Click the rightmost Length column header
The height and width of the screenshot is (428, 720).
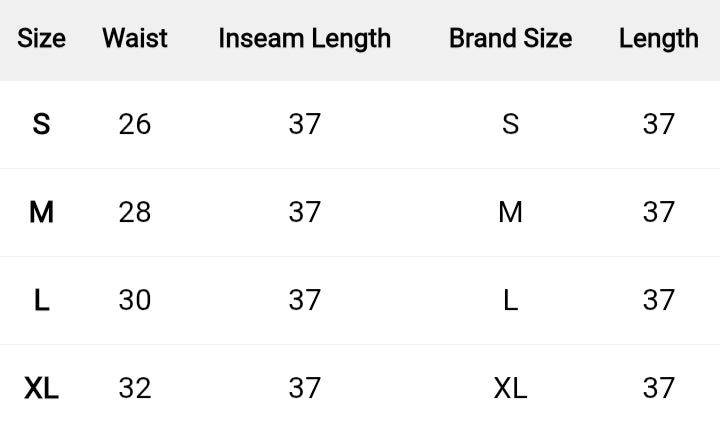tap(658, 39)
